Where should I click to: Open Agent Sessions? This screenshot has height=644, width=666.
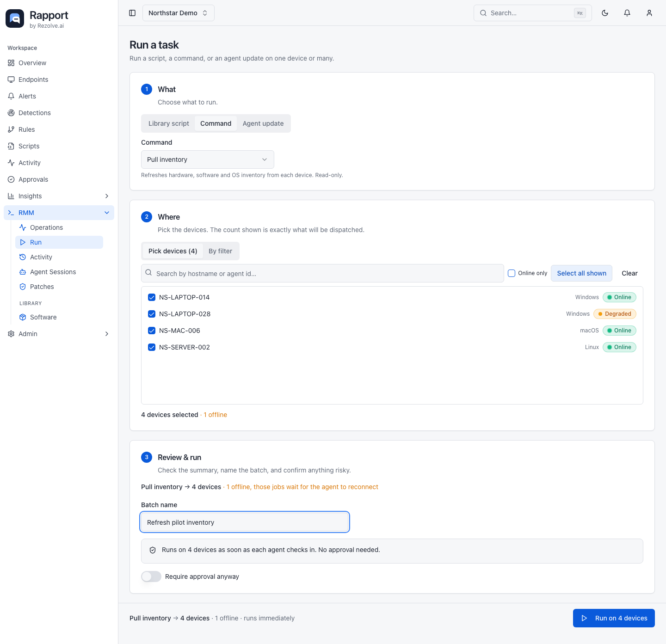point(59,272)
